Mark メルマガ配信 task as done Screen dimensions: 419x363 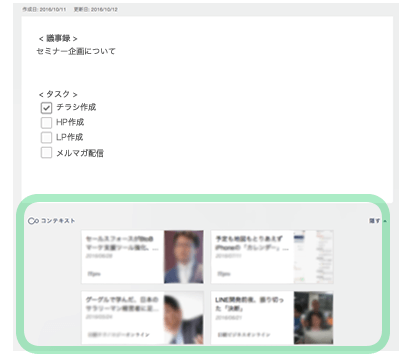click(x=46, y=153)
